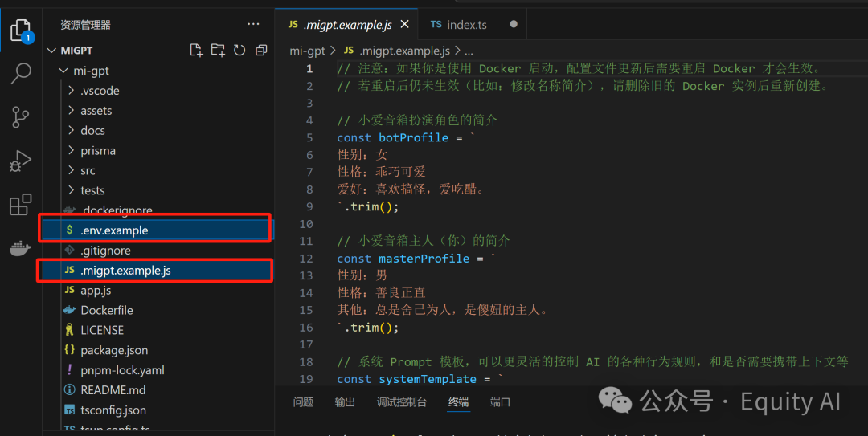This screenshot has width=868, height=436.
Task: Click systemTemplate on line 19
Action: 428,379
